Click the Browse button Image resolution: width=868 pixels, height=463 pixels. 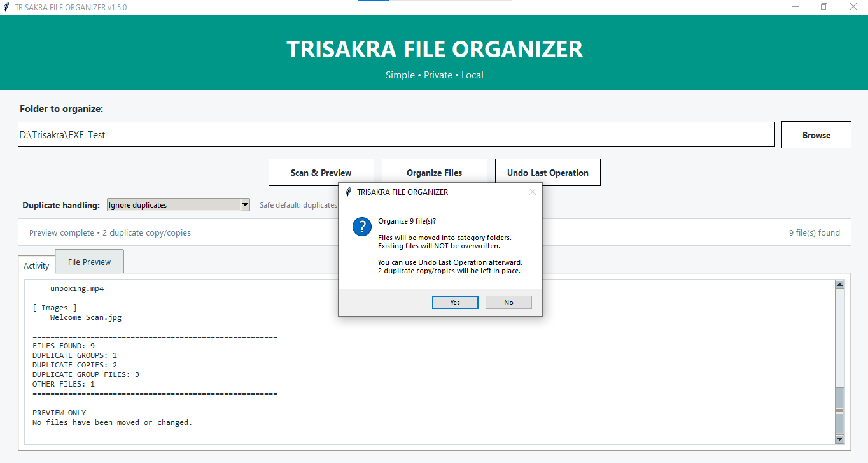[x=816, y=135]
